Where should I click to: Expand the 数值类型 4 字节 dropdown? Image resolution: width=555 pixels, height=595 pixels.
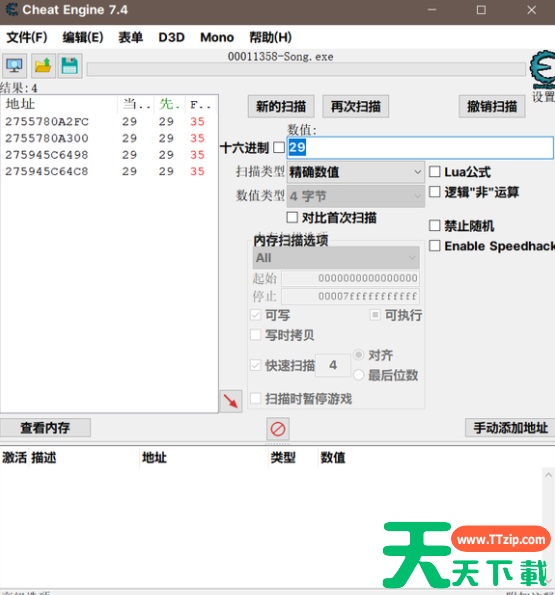[x=355, y=196]
